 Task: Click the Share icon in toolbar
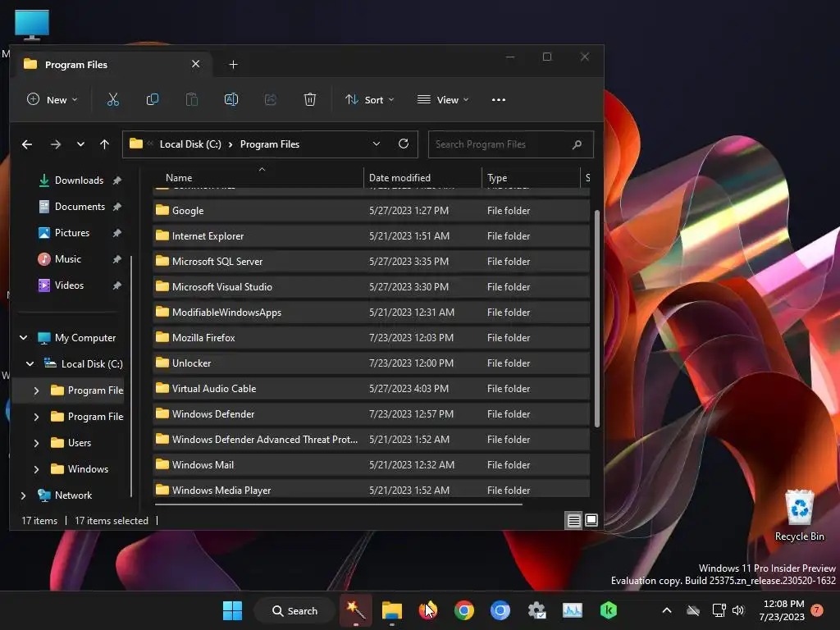(x=271, y=99)
